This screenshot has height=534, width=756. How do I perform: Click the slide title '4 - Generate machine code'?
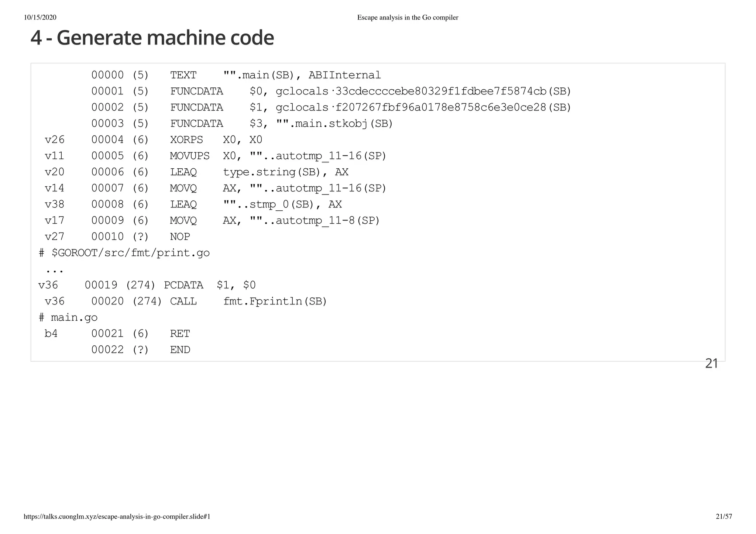tap(152, 38)
